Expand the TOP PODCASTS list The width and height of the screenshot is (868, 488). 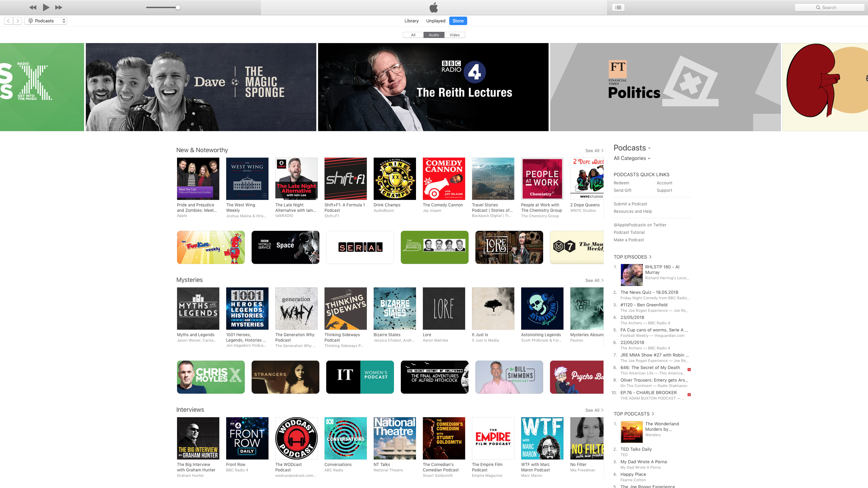(634, 414)
